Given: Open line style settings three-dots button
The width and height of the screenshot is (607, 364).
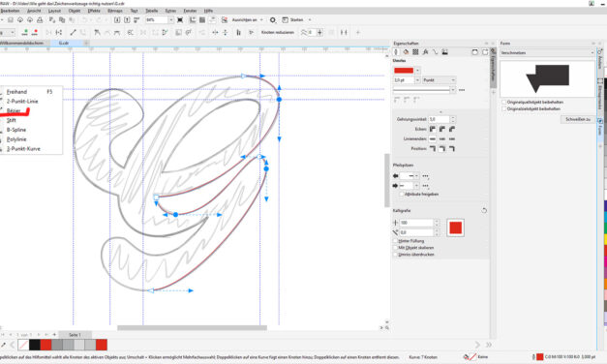Looking at the screenshot, I should coord(462,90).
